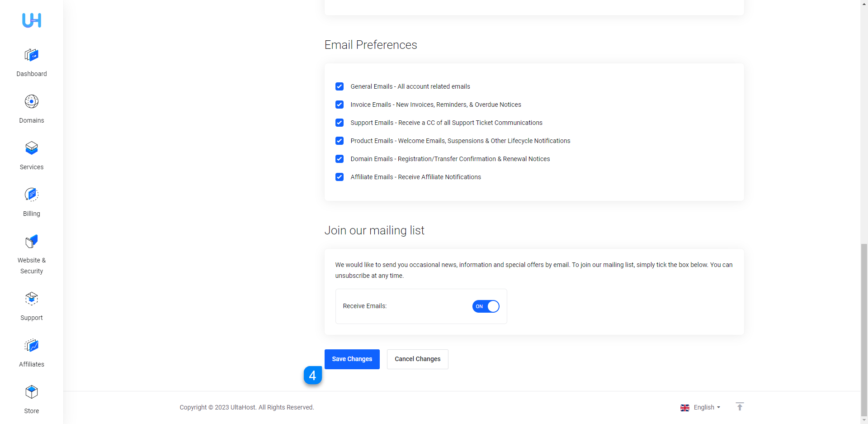
Task: Click the Dashboard menu label
Action: click(x=32, y=74)
